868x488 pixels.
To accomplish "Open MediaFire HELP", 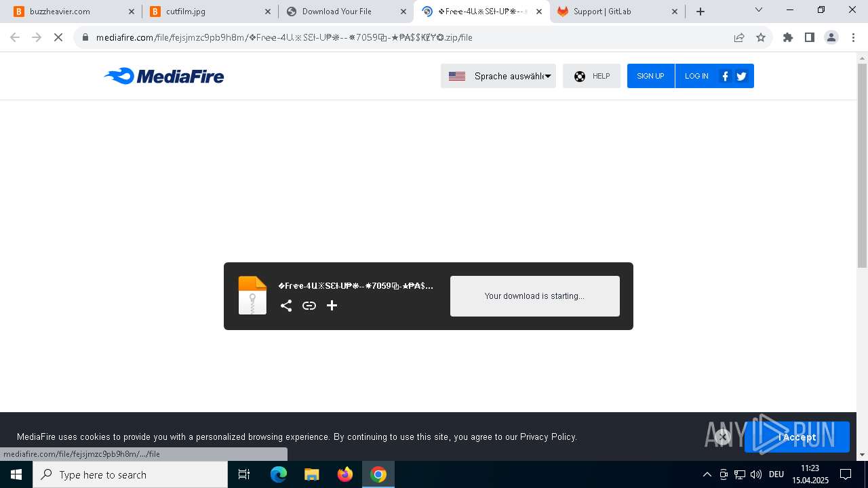I will point(591,76).
